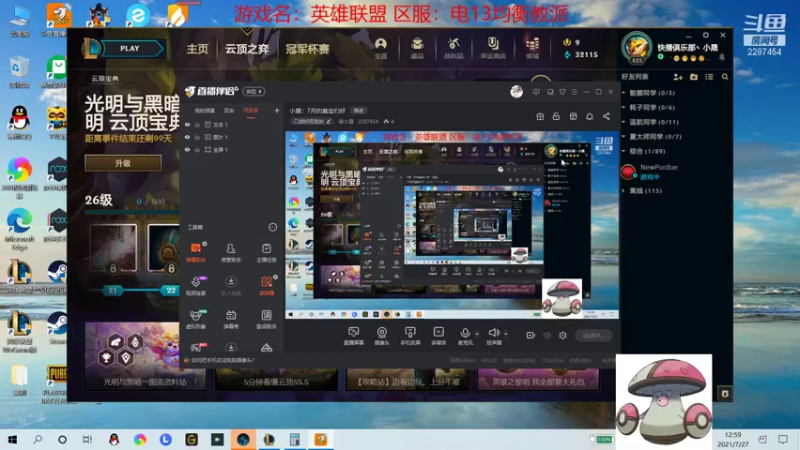Click the notification bell above the stream preview
800x450 pixels.
coord(589,116)
